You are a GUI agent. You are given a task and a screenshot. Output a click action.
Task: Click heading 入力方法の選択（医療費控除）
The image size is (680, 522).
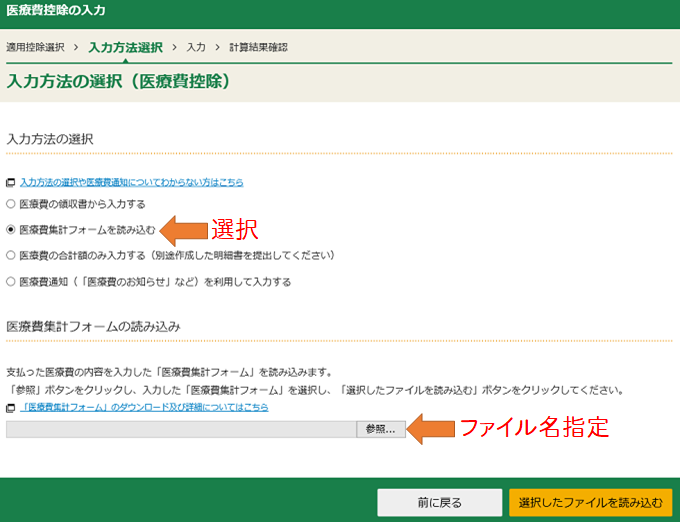pyautogui.click(x=118, y=82)
